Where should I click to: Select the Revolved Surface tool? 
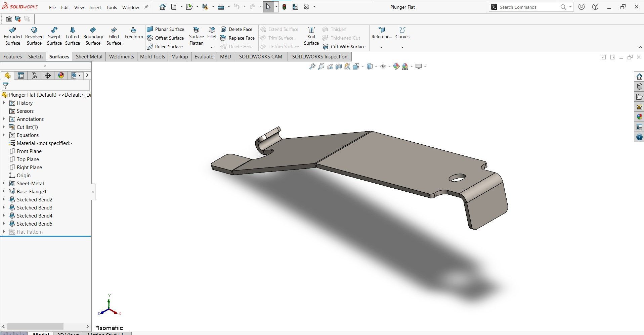[x=34, y=36]
